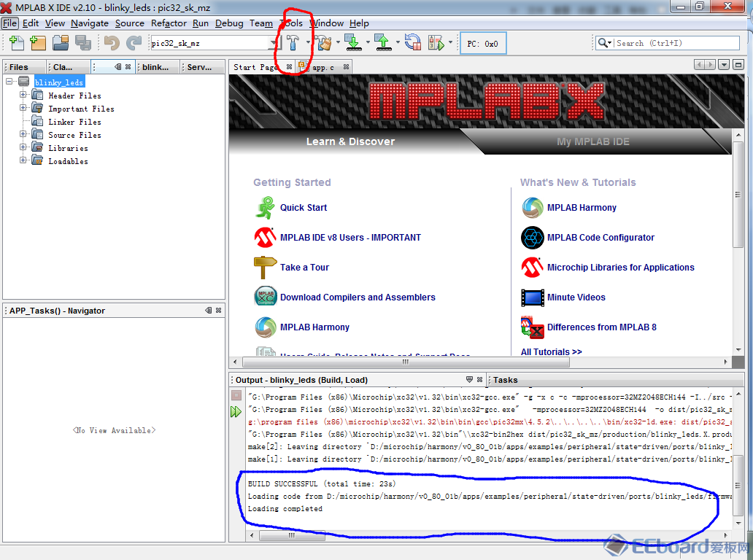Click Read Device Memory icon
Viewport: 753px width, 560px height.
pos(383,43)
